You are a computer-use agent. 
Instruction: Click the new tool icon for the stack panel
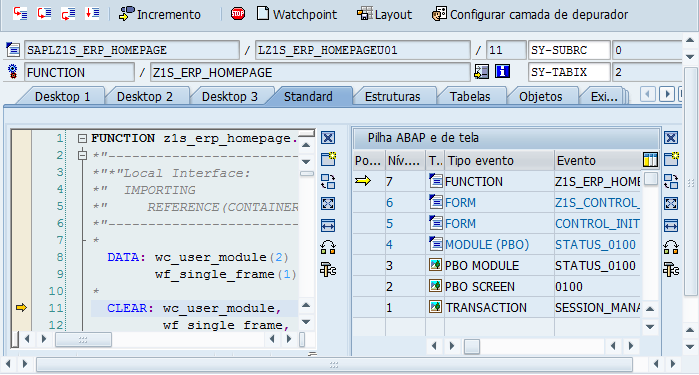tap(671, 159)
